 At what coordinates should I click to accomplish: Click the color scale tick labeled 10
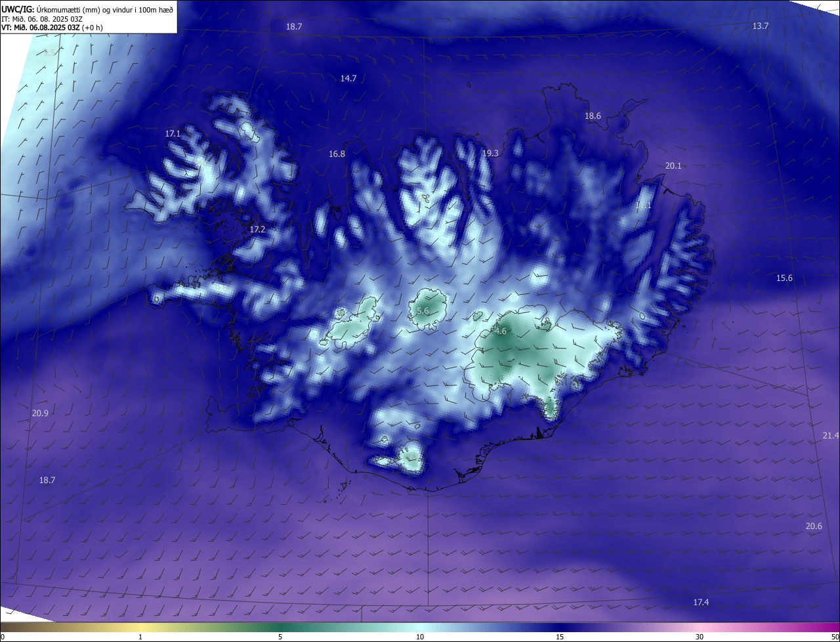click(x=420, y=637)
